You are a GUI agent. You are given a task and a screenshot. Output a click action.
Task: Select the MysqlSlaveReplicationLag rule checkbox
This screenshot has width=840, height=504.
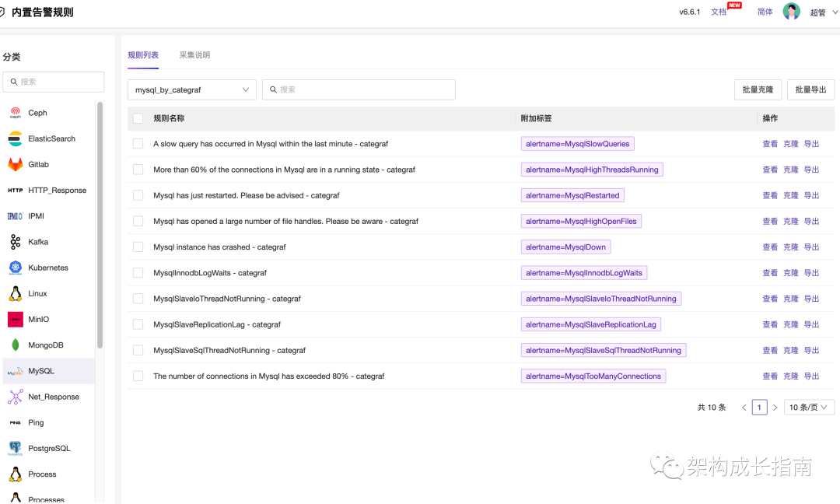(138, 324)
